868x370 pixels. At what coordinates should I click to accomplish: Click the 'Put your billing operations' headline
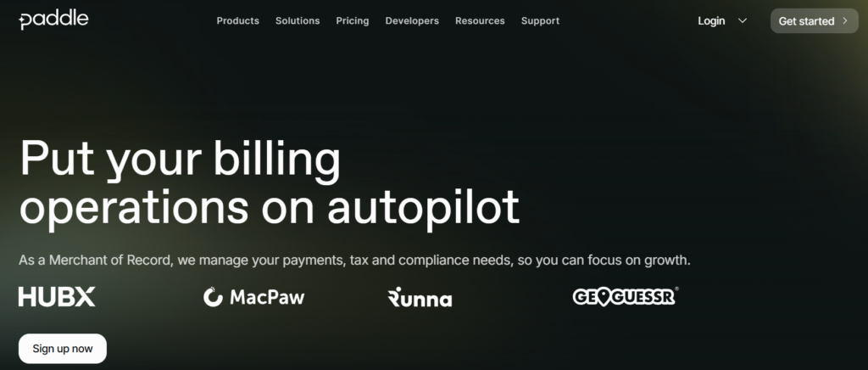(x=269, y=184)
